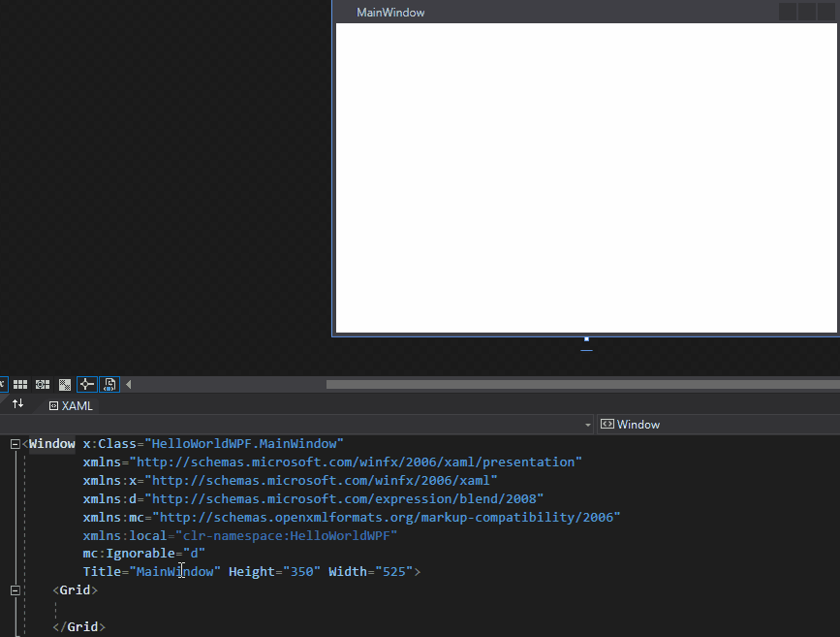Click the closing /Grid tag
Screen dimensions: 840x637
[78, 626]
